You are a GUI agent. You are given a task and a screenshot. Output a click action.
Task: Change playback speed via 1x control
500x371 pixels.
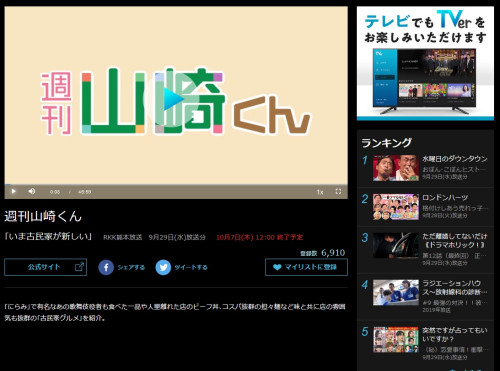(x=320, y=192)
